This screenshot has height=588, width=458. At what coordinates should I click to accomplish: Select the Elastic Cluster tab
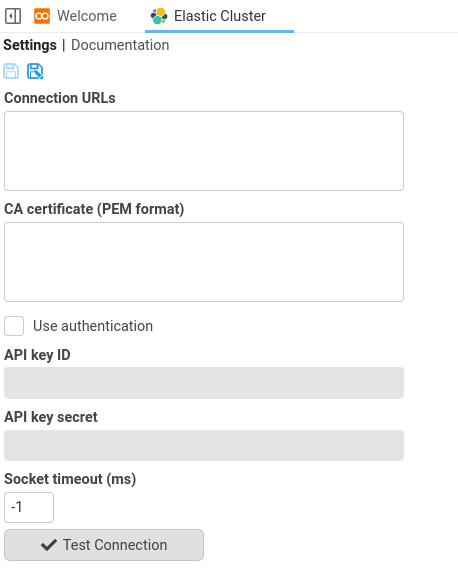point(219,16)
